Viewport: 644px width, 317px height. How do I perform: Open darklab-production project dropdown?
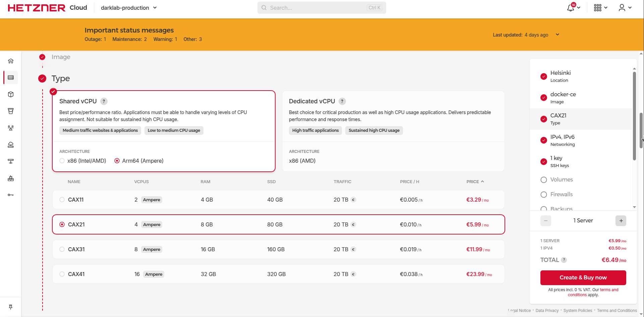point(129,8)
